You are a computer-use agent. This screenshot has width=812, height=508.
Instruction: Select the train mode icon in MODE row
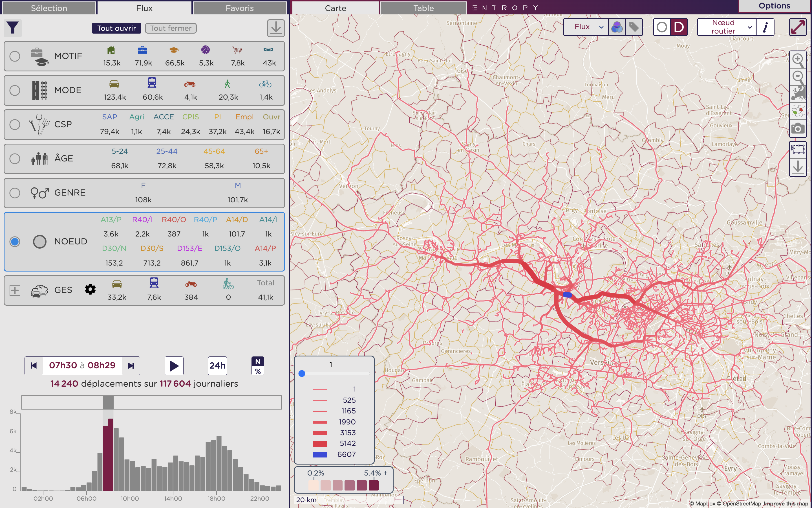(152, 83)
